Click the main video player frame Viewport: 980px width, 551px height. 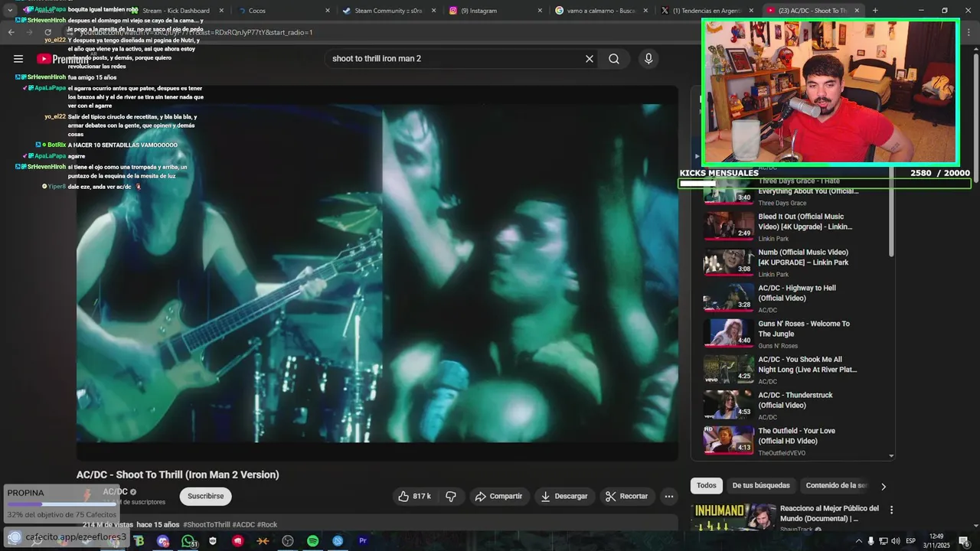click(377, 273)
